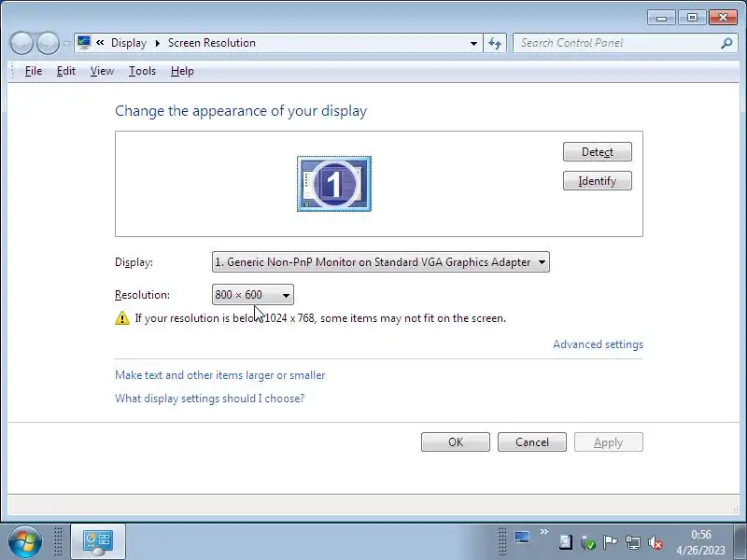Open recent pages dropdown beside navigation arrows

(66, 43)
